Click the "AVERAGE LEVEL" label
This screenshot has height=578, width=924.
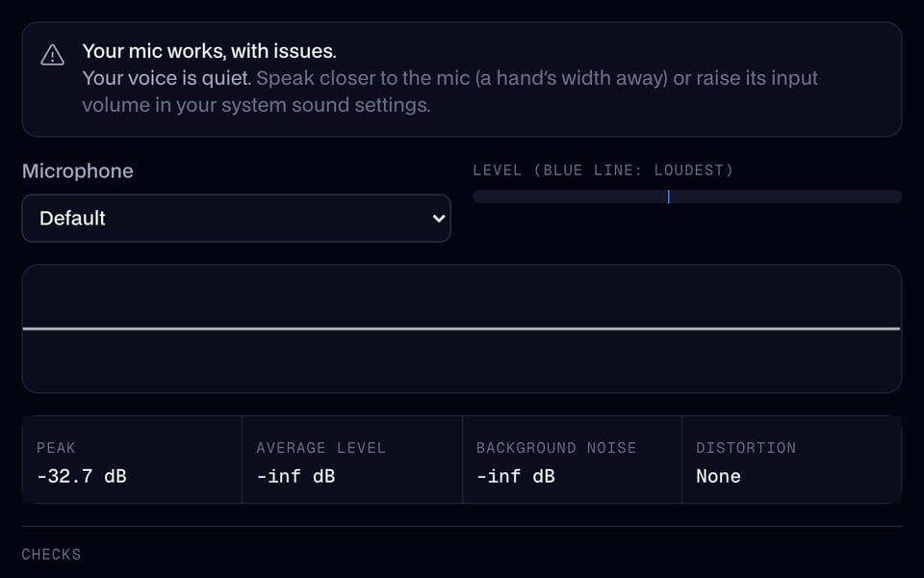pyautogui.click(x=321, y=448)
